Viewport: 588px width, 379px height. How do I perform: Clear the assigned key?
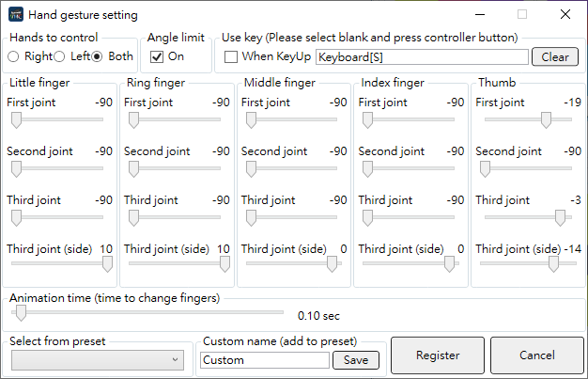pos(555,57)
